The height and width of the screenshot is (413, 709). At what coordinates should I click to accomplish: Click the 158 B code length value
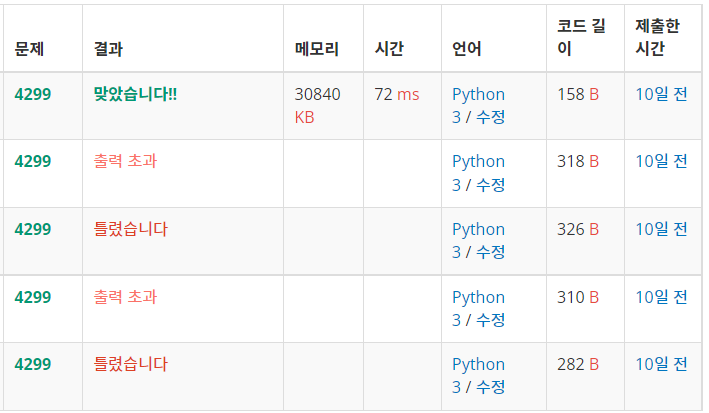(x=578, y=94)
